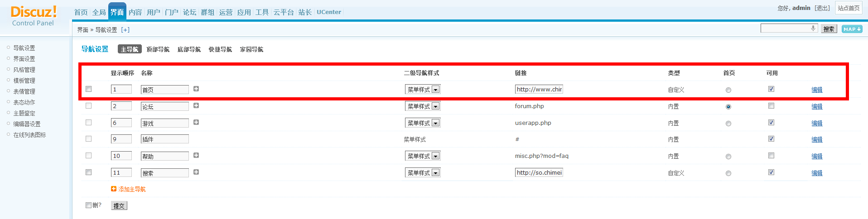Expand the [+] next to breadcrumb 导航设置

(125, 30)
